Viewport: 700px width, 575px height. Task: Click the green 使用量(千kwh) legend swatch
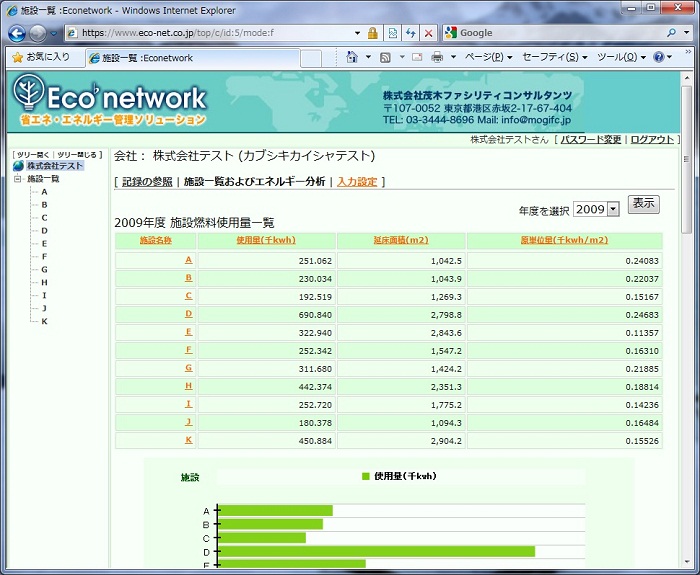click(366, 476)
